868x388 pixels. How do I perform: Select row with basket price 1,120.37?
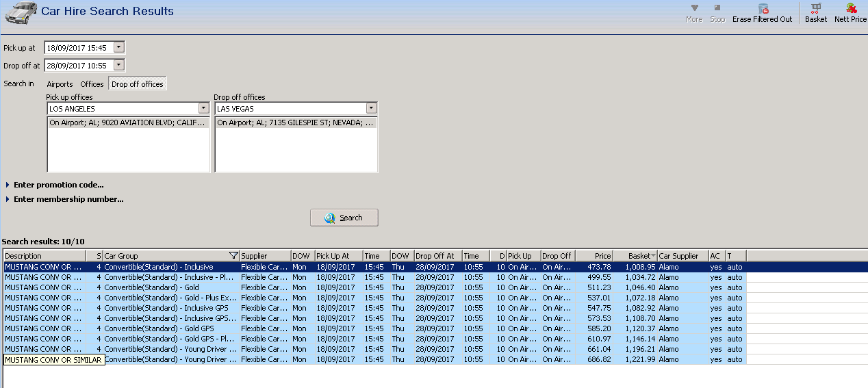(374, 328)
